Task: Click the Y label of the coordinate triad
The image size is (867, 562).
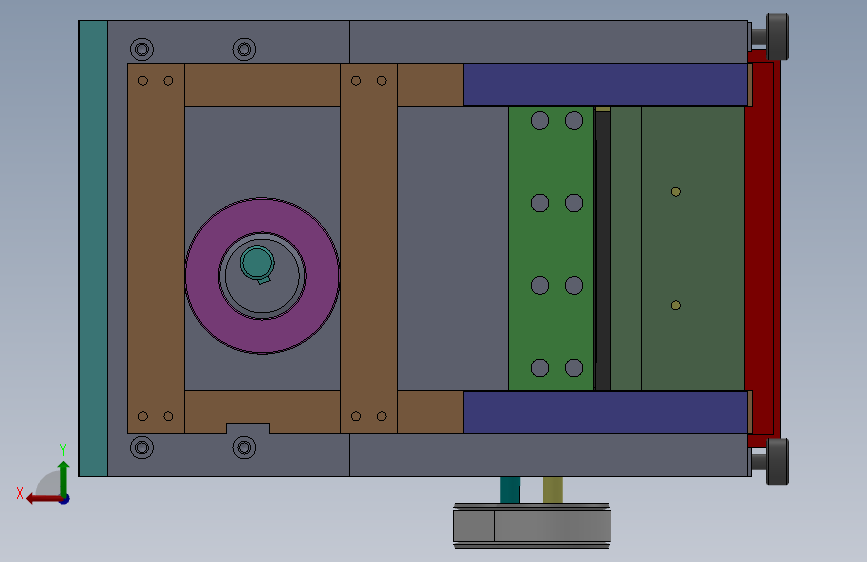Action: point(63,449)
